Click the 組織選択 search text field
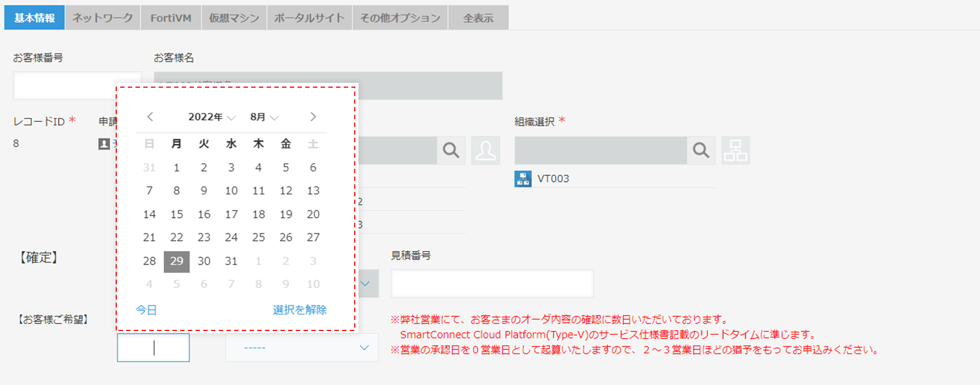Viewport: 980px width, 385px height. [x=601, y=151]
